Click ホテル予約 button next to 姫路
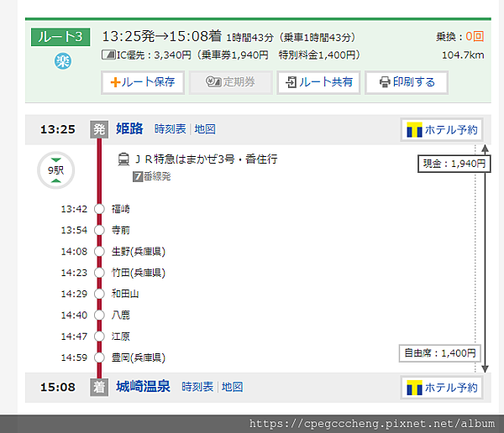504x433 pixels. pos(442,130)
